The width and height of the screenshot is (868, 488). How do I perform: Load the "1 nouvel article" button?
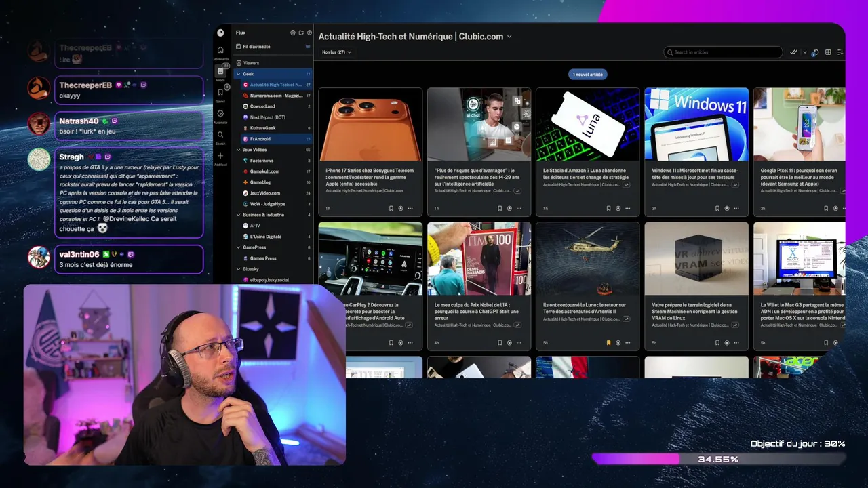point(588,75)
